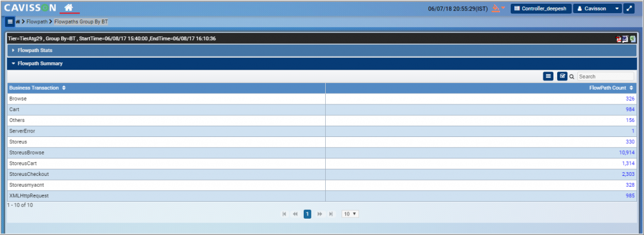This screenshot has width=644, height=235.
Task: Click the '1 - 10 of 10' record count
Action: (x=20, y=205)
